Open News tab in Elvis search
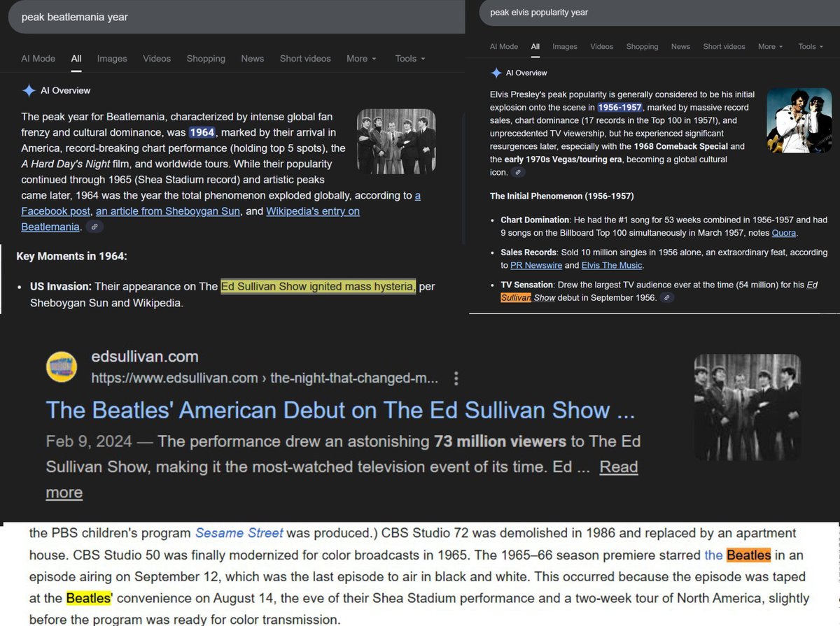840x626 pixels. tap(680, 47)
